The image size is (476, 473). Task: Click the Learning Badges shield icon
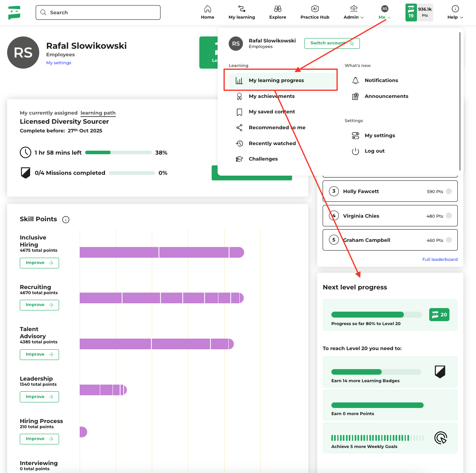coord(440,372)
